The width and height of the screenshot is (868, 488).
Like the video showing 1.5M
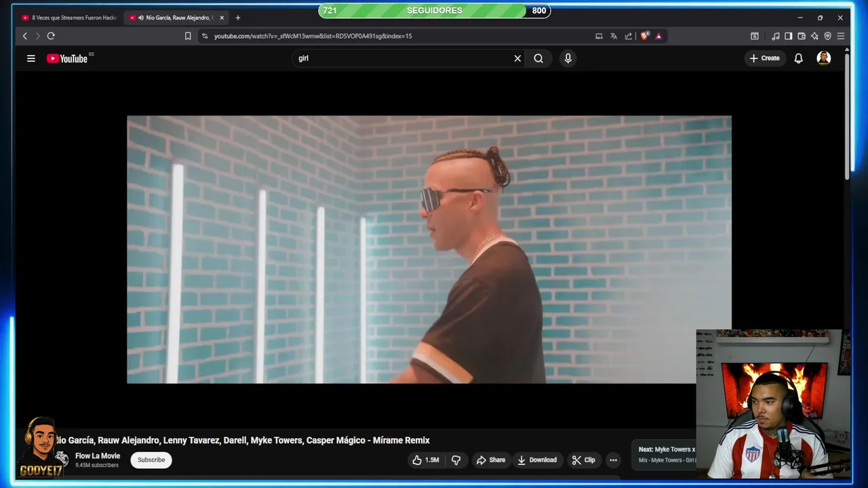tap(426, 460)
